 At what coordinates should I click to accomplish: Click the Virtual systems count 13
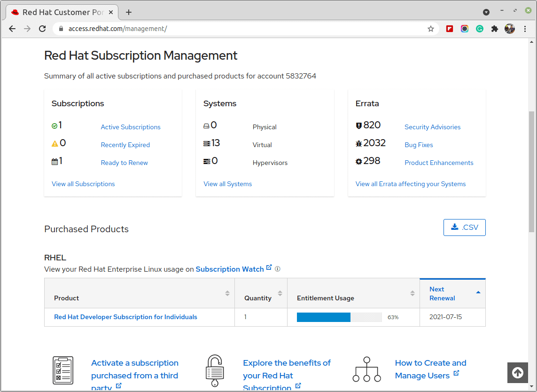coord(216,143)
